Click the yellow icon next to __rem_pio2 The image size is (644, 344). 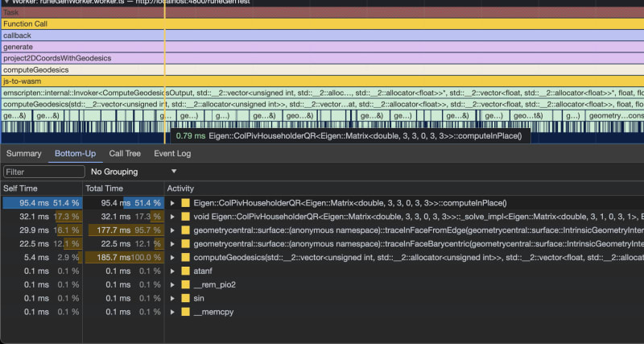coord(185,284)
